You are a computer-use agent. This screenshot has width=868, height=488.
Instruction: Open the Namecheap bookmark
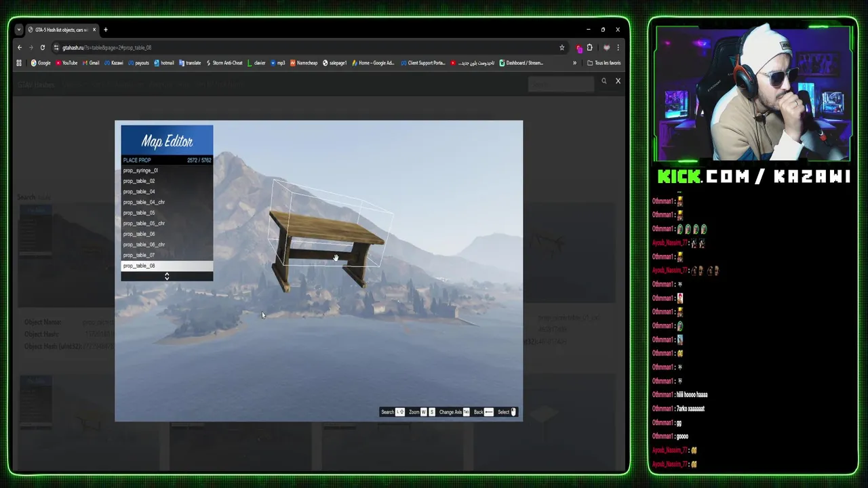304,63
